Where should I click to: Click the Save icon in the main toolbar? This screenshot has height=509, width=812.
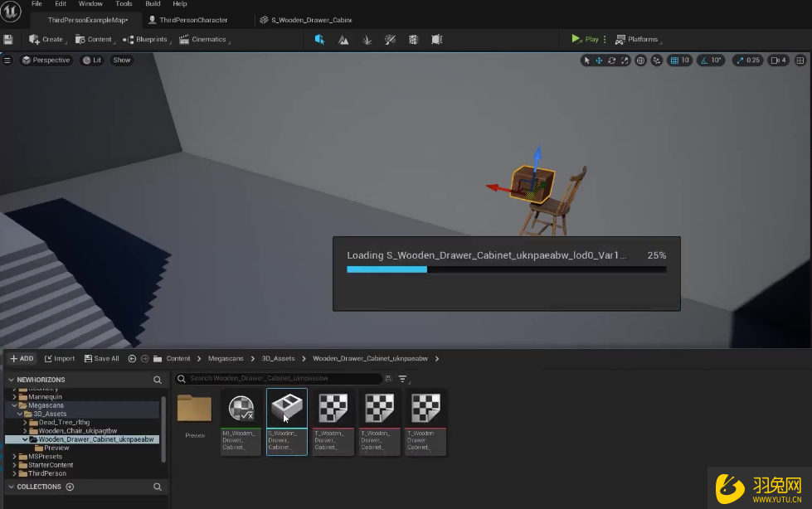pyautogui.click(x=8, y=39)
